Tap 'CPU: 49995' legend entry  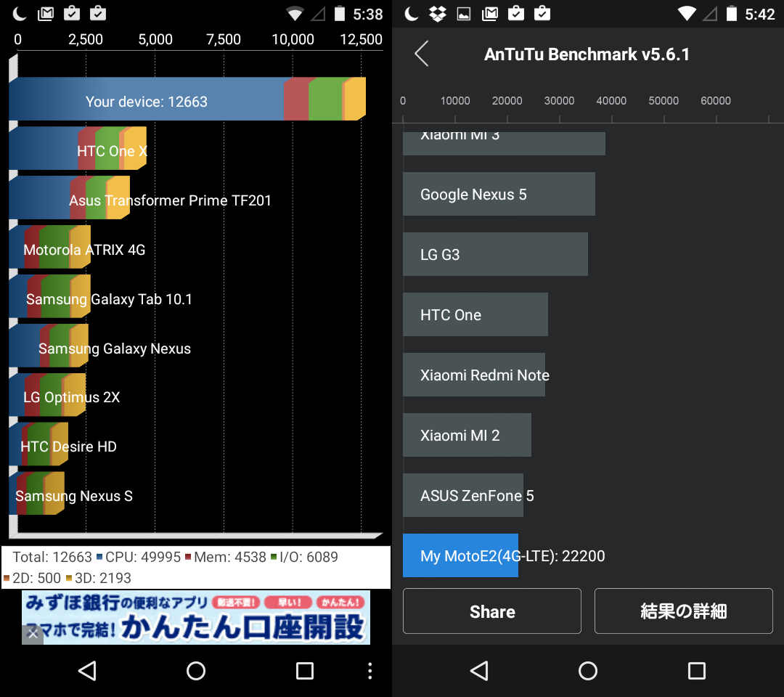click(139, 557)
